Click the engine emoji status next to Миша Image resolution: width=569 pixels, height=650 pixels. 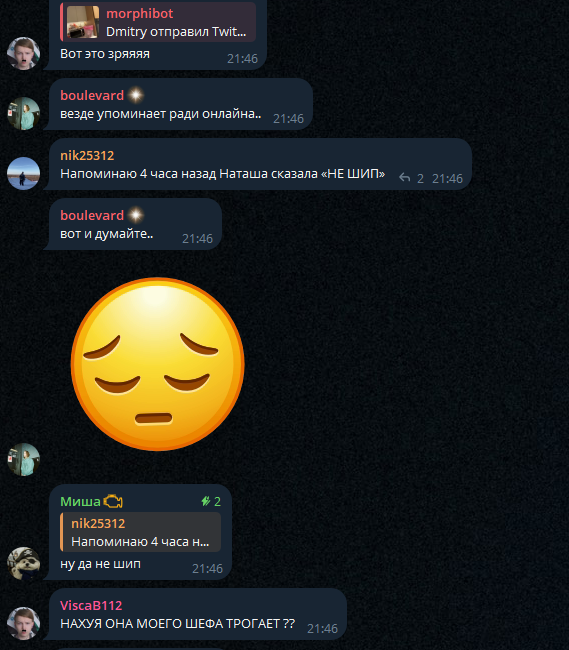(x=113, y=502)
